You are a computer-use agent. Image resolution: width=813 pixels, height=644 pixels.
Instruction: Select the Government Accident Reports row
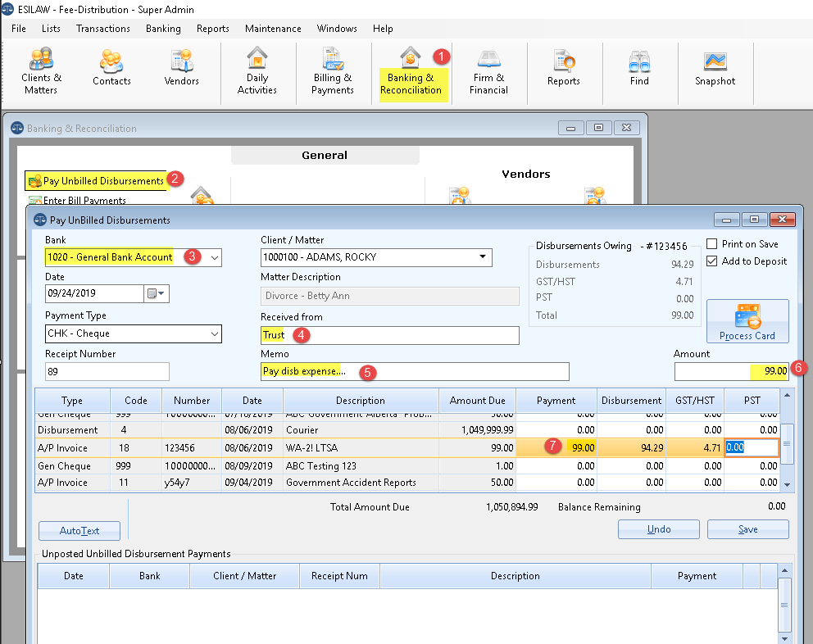[407, 483]
